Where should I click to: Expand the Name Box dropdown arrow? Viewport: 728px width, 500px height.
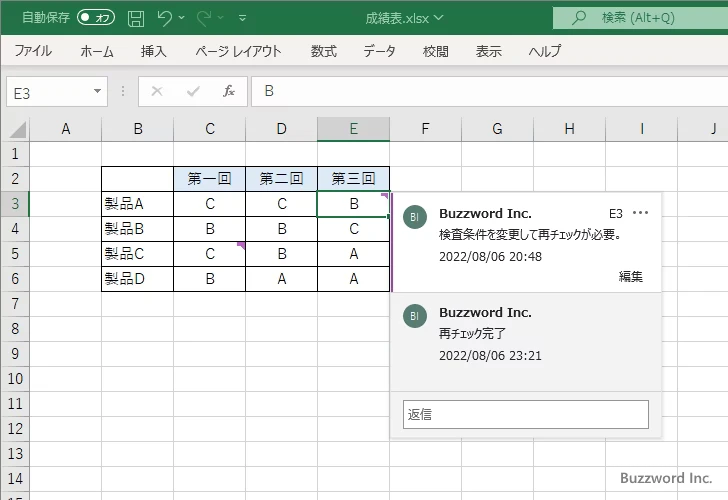point(98,91)
